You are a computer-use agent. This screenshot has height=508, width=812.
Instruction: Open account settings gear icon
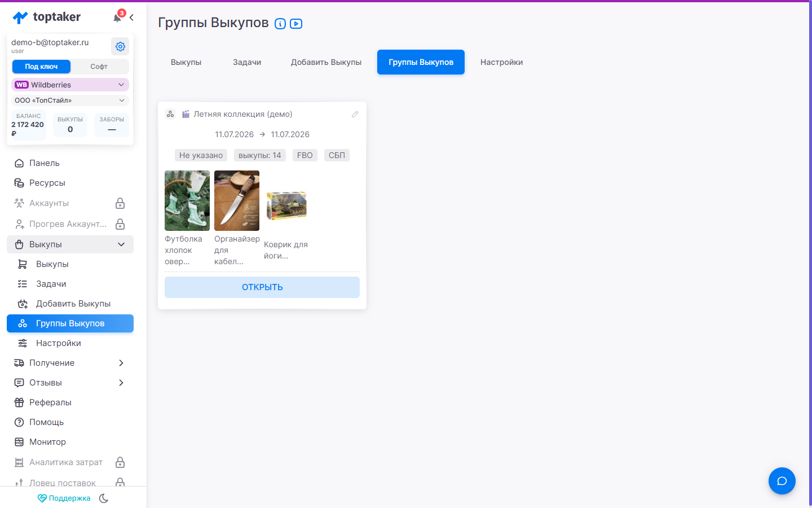(120, 46)
